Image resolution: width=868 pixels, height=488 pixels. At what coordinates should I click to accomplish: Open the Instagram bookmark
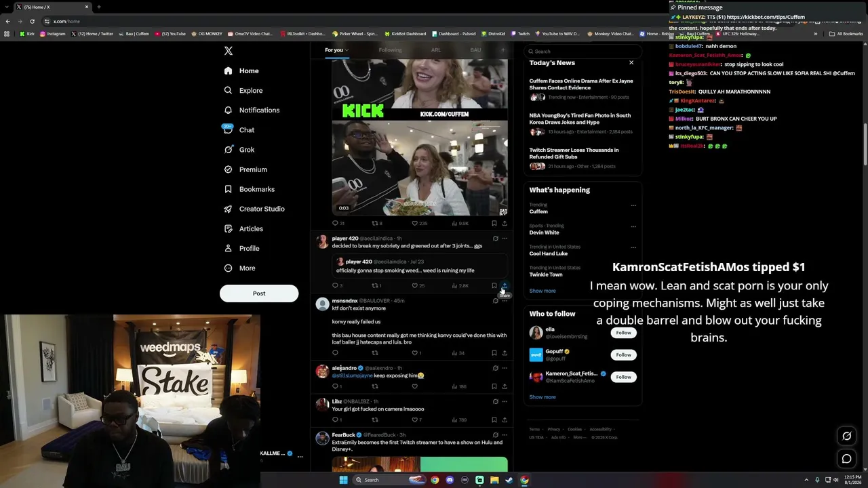tap(52, 34)
